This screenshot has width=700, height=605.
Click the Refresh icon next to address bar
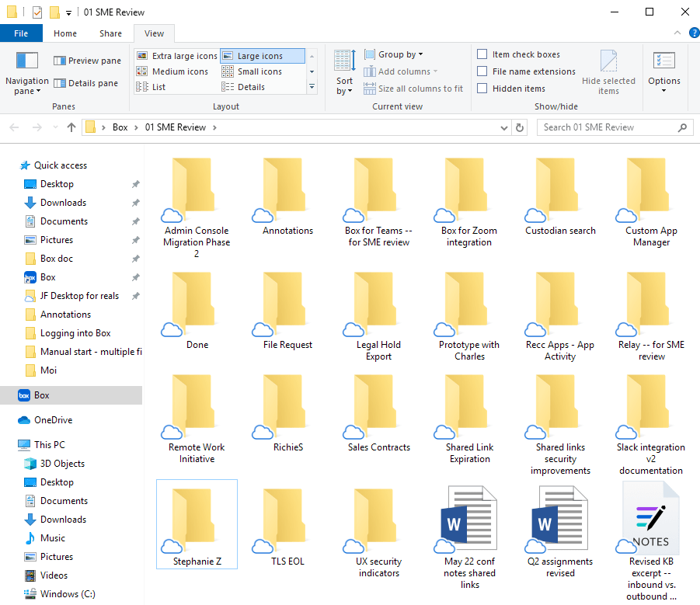(519, 127)
